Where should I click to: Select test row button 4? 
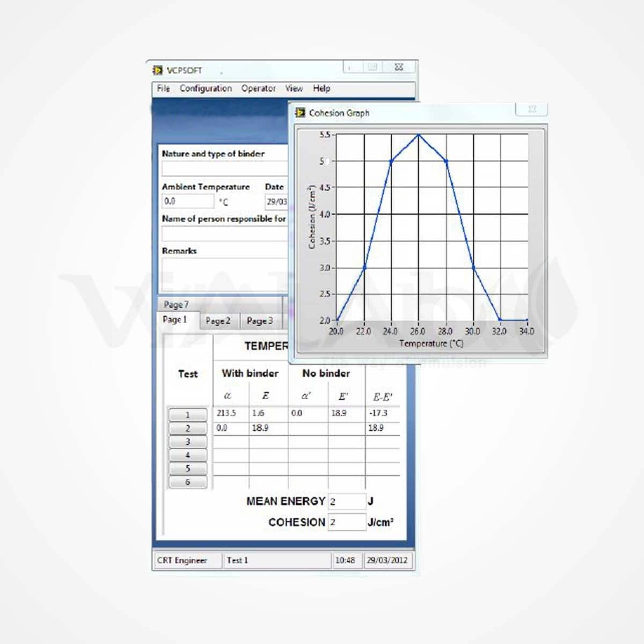tap(188, 455)
